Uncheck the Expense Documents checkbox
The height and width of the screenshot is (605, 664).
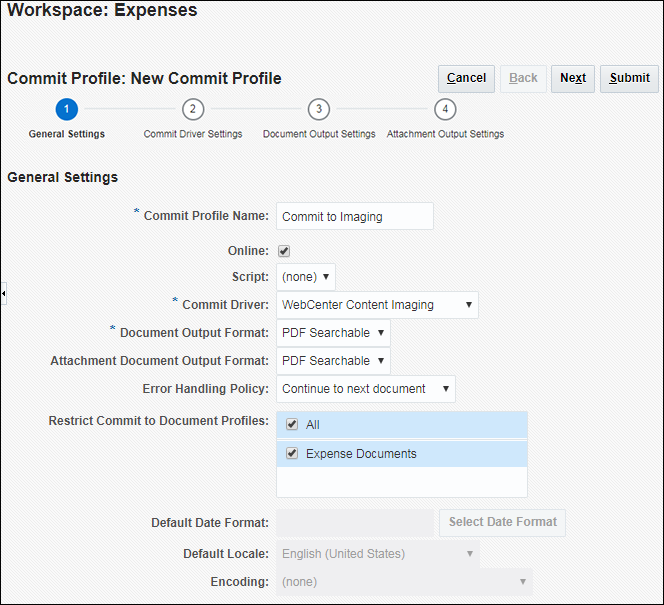tap(292, 454)
